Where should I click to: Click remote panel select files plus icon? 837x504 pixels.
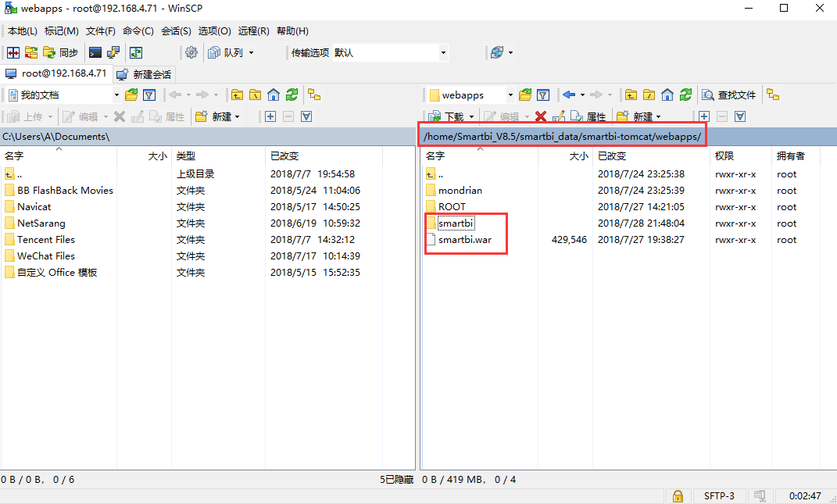tap(703, 116)
